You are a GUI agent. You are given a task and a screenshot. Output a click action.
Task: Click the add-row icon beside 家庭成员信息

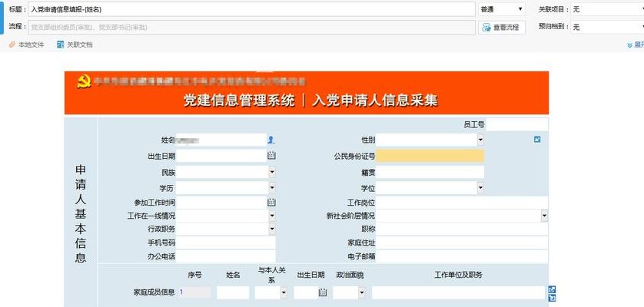(x=552, y=290)
